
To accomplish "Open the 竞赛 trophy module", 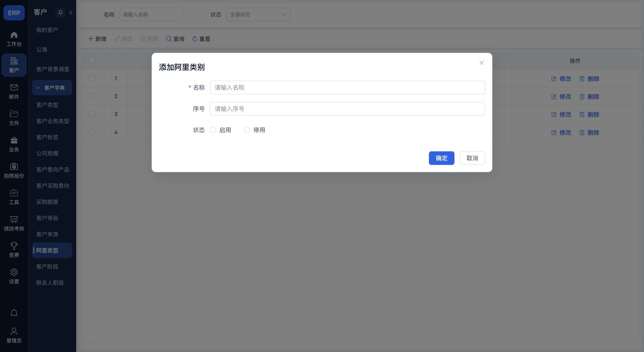I will (14, 250).
